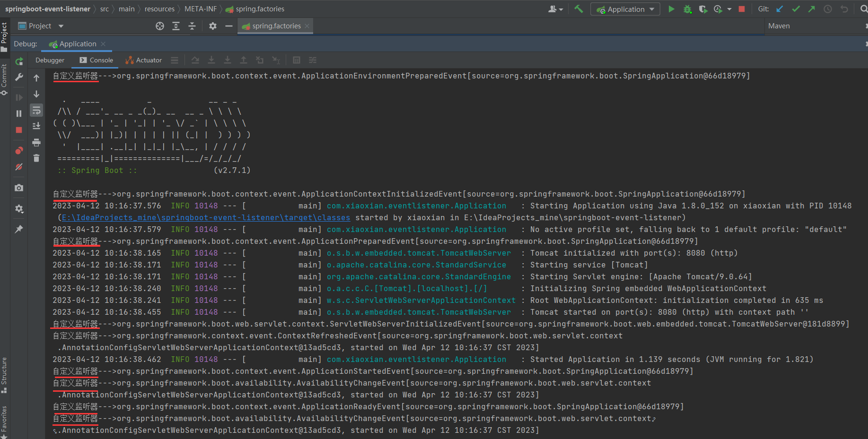View breakpoints with the double red circle icon

click(19, 151)
